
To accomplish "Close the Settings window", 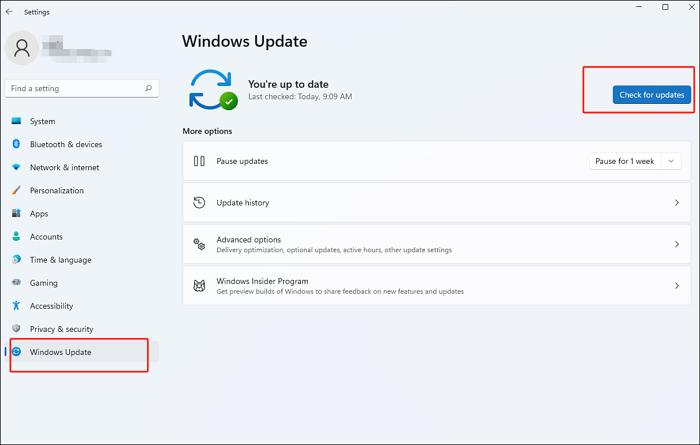I will pos(691,7).
